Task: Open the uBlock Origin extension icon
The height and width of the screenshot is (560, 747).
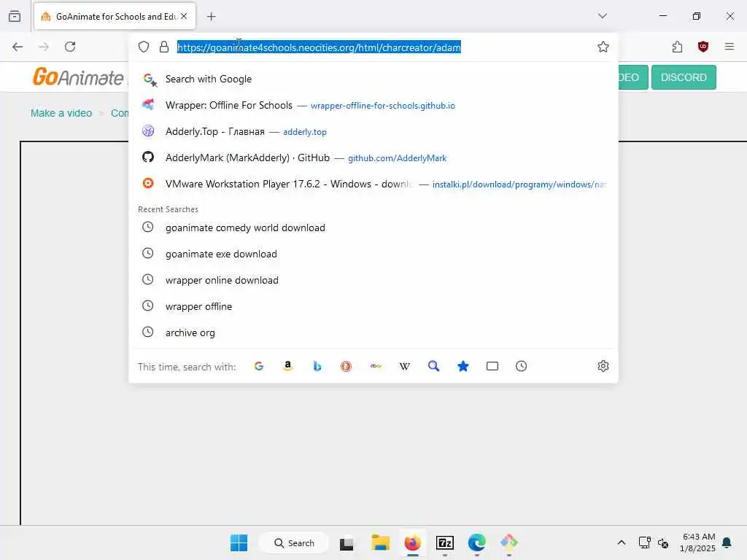Action: tap(703, 47)
